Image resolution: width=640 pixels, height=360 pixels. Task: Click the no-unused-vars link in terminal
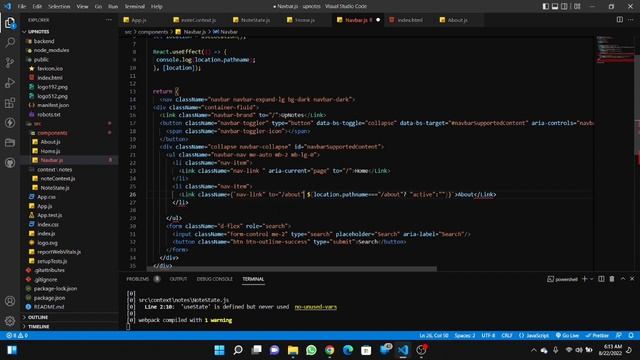coord(316,307)
